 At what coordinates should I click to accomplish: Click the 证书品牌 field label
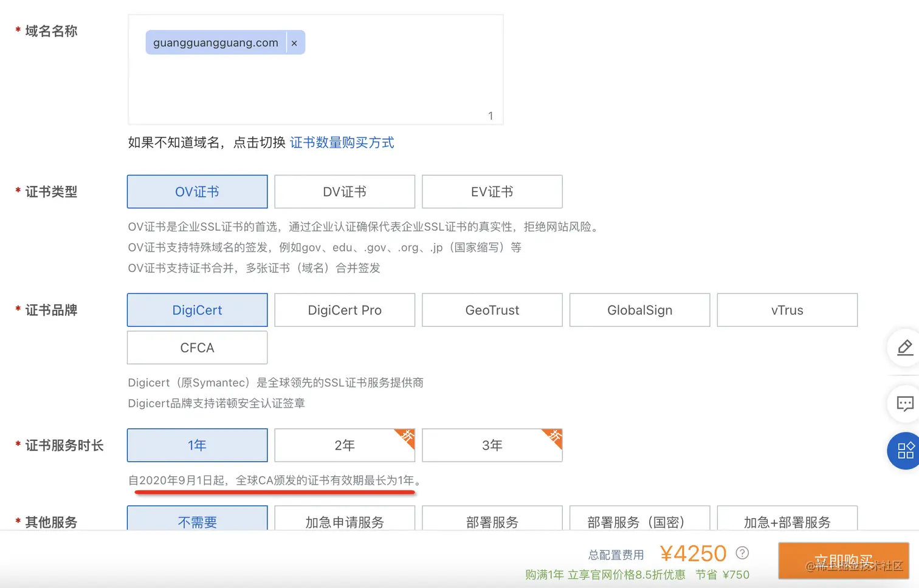point(51,310)
